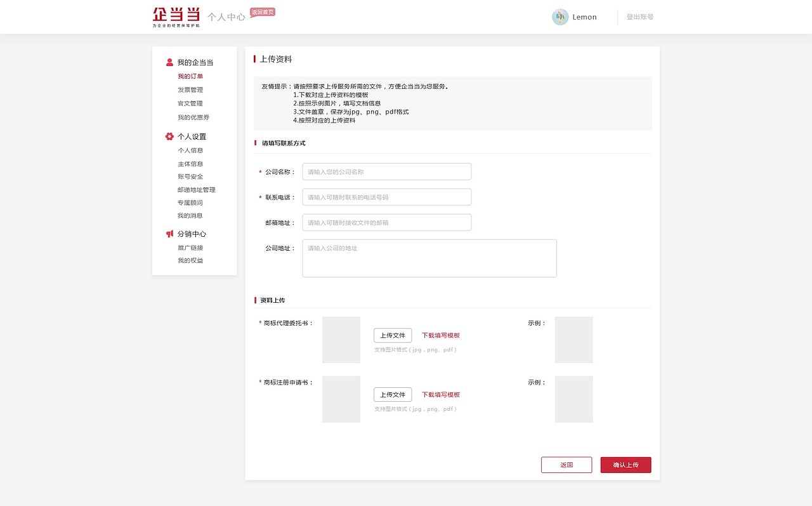
Task: Open 我的订单 in sidebar
Action: pos(190,76)
